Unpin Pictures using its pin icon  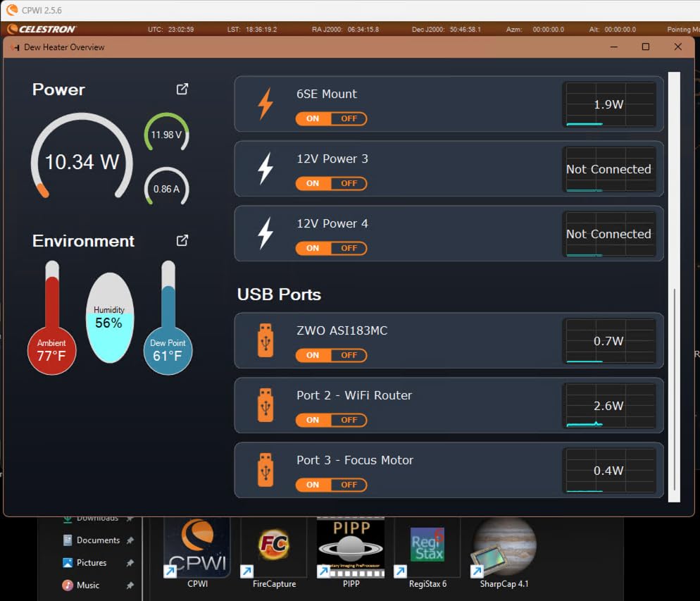pos(130,562)
